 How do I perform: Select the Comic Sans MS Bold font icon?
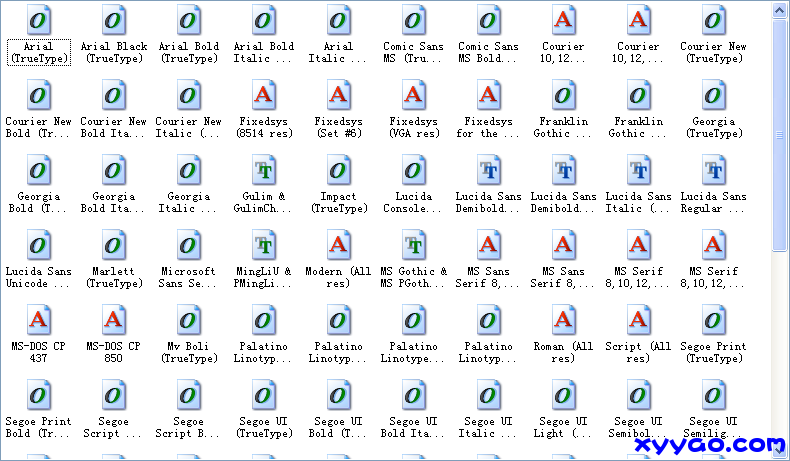[489, 20]
